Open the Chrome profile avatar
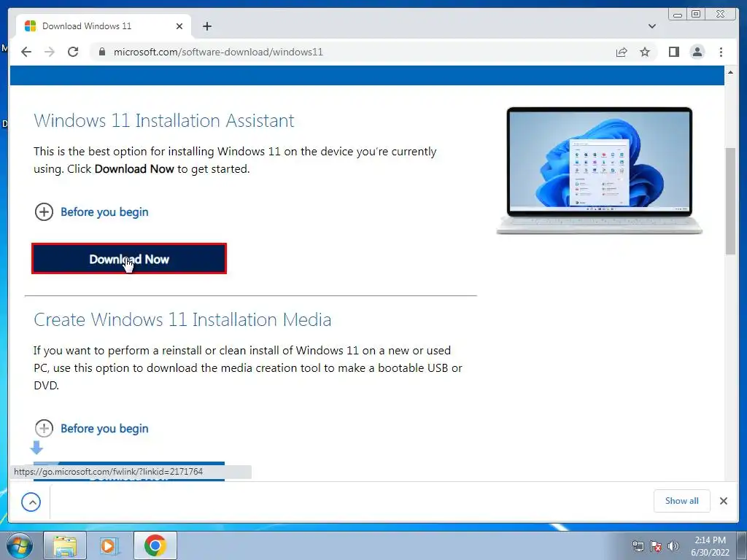 point(697,52)
